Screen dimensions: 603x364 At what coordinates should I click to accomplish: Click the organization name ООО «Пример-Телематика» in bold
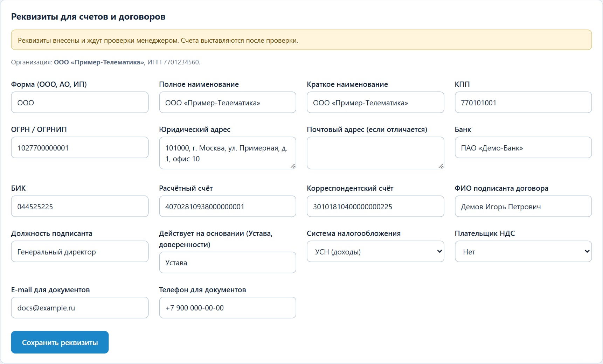pos(99,62)
